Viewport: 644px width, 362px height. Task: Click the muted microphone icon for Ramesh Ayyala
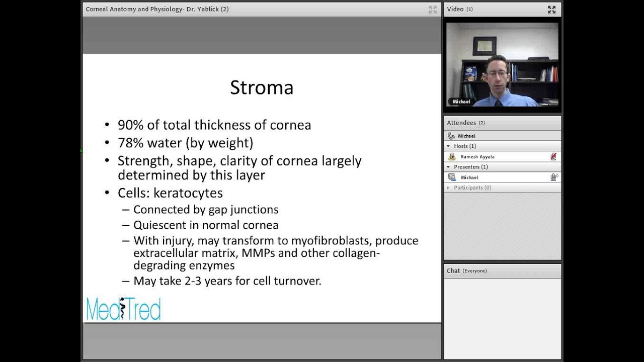(x=553, y=157)
